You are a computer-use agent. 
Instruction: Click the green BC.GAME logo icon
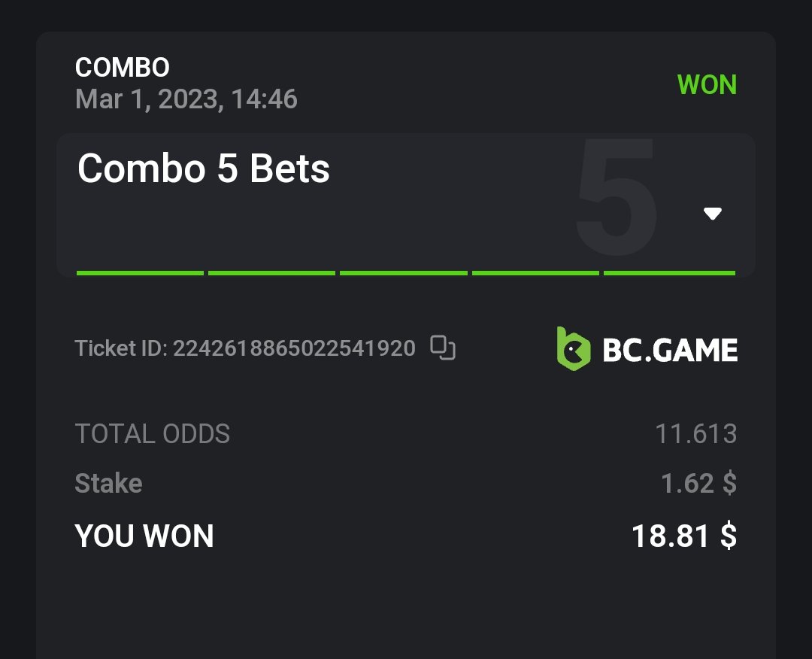pos(573,348)
